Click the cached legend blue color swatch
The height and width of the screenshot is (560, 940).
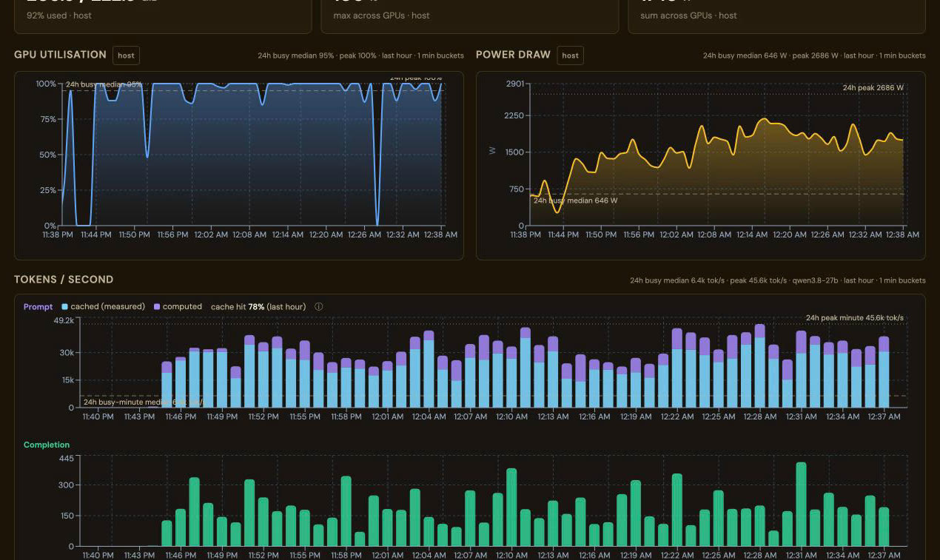tap(65, 307)
